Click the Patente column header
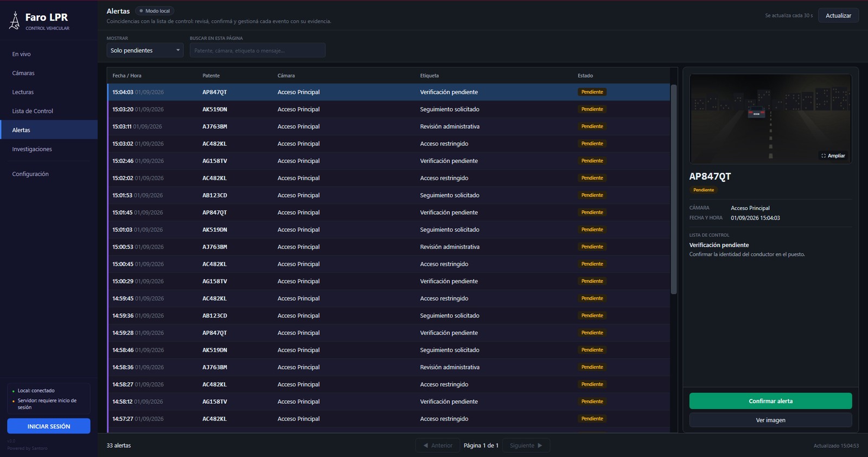The image size is (868, 457). 211,76
